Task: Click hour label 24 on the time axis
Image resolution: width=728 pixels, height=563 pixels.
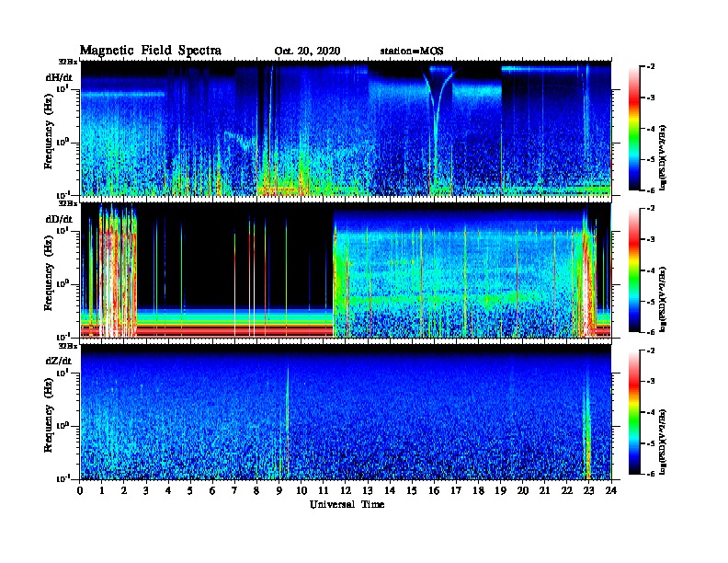Action: [611, 490]
